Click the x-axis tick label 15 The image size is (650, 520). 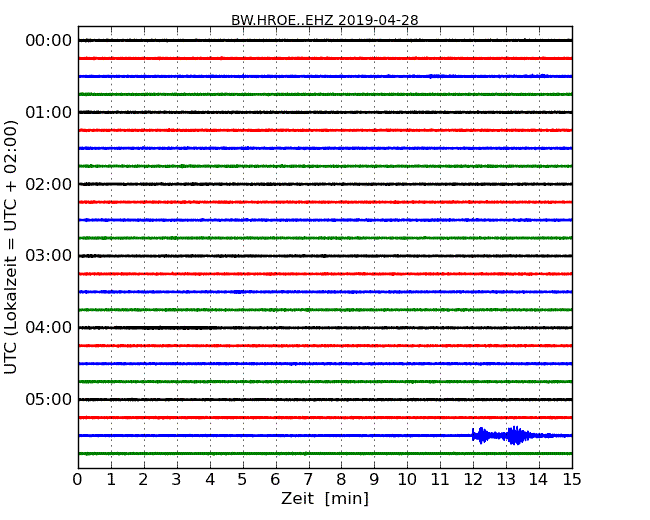point(572,480)
